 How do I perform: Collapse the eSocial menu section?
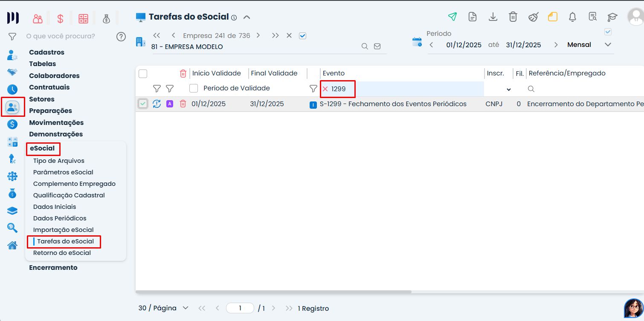tap(42, 148)
